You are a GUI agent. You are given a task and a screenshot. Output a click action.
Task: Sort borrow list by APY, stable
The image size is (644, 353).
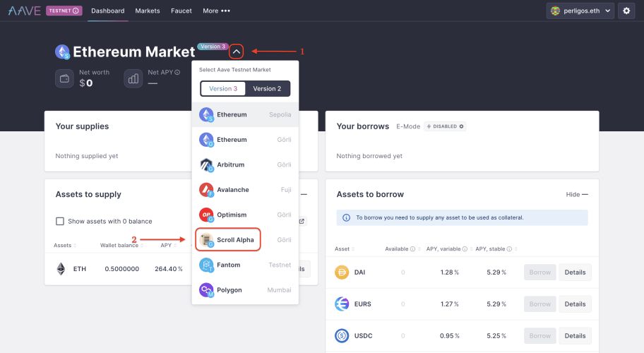coord(496,249)
